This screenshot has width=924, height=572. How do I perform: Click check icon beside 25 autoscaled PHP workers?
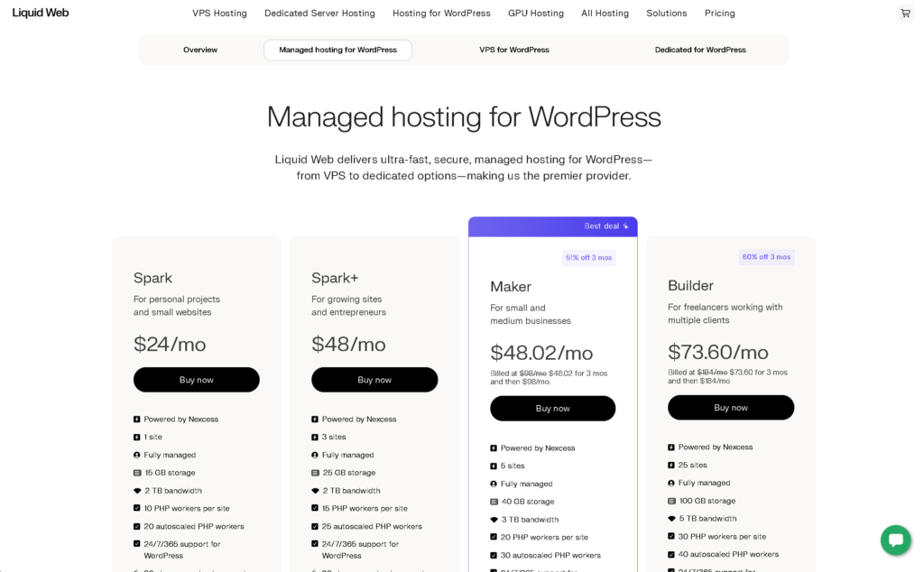pos(315,526)
